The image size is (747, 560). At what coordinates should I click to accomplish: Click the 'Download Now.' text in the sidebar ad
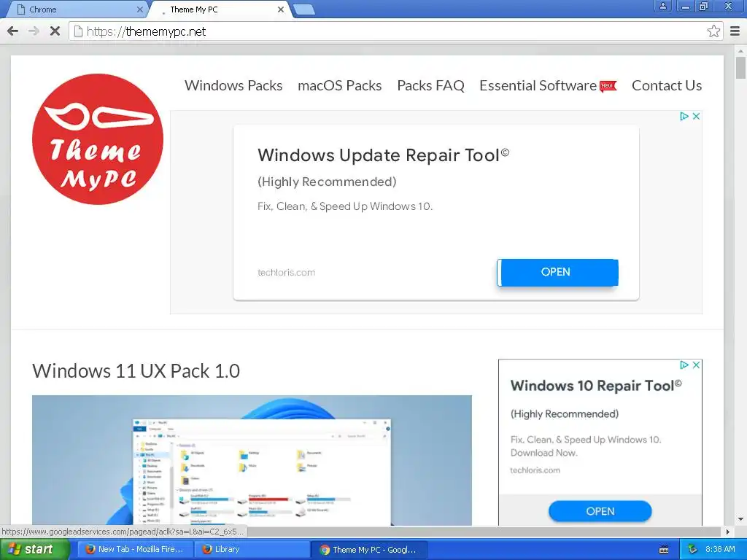click(543, 453)
